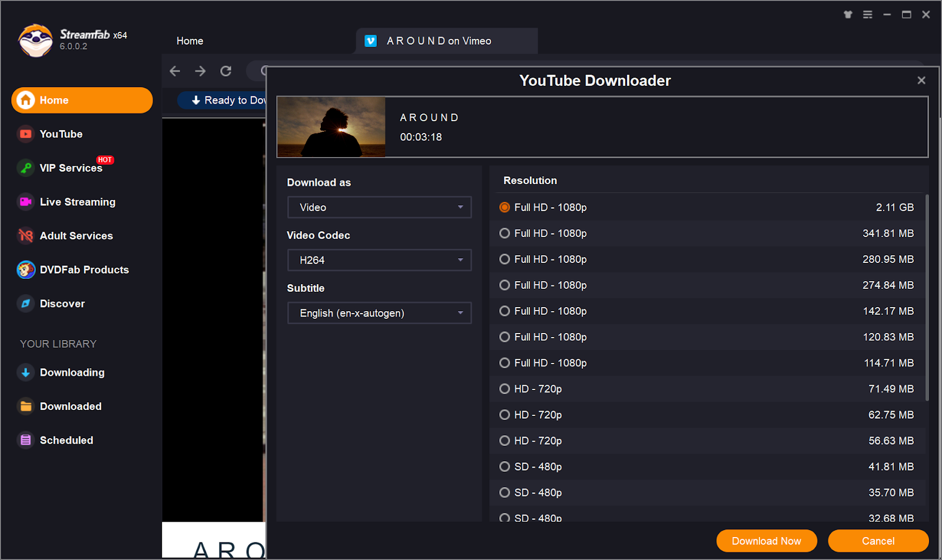
Task: Pick Full HD 1080p 120.83 MB
Action: (707, 337)
